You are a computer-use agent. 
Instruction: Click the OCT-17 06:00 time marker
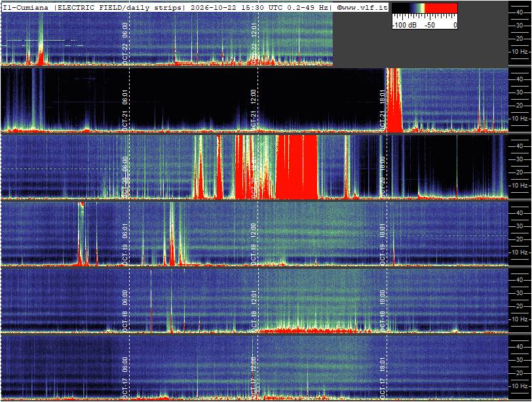tap(125, 377)
